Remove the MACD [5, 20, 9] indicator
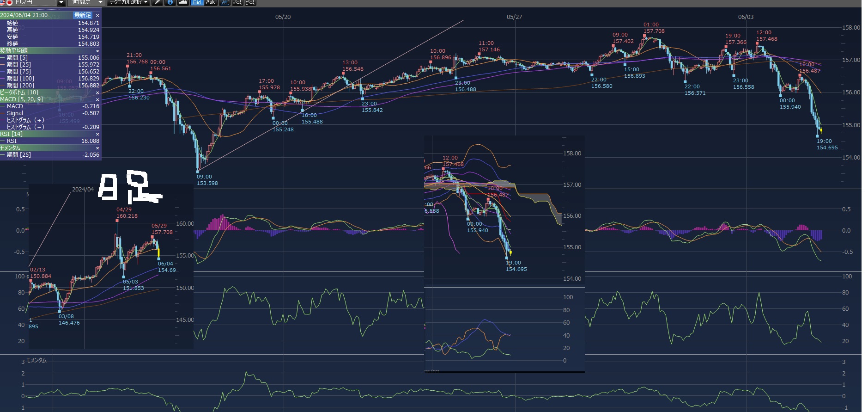Image resolution: width=868 pixels, height=412 pixels. click(97, 99)
